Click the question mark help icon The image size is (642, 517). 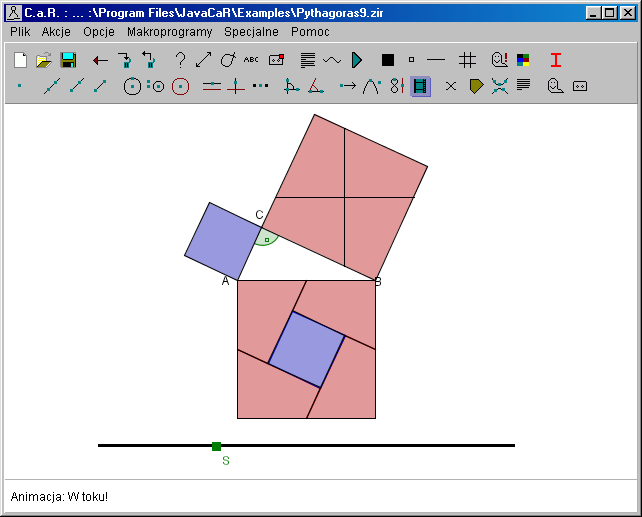pyautogui.click(x=180, y=60)
